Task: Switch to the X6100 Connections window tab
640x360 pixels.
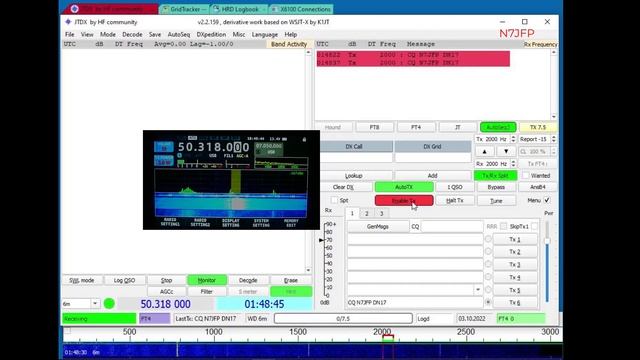Action: coord(301,9)
